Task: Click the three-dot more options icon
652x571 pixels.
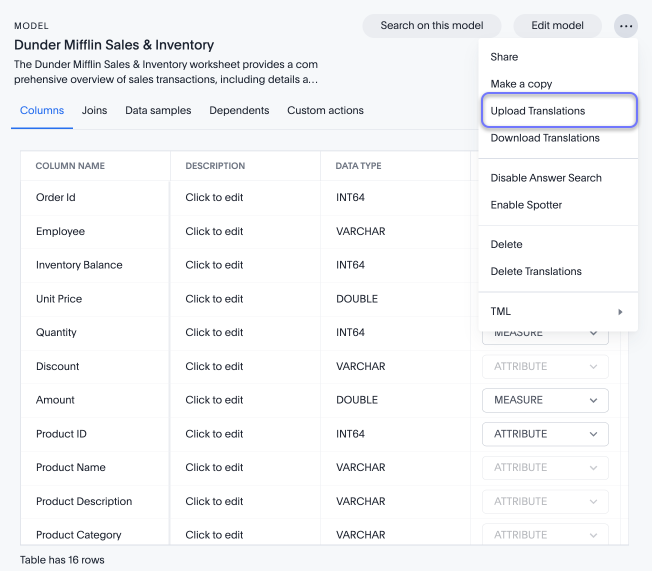Action: (x=626, y=25)
